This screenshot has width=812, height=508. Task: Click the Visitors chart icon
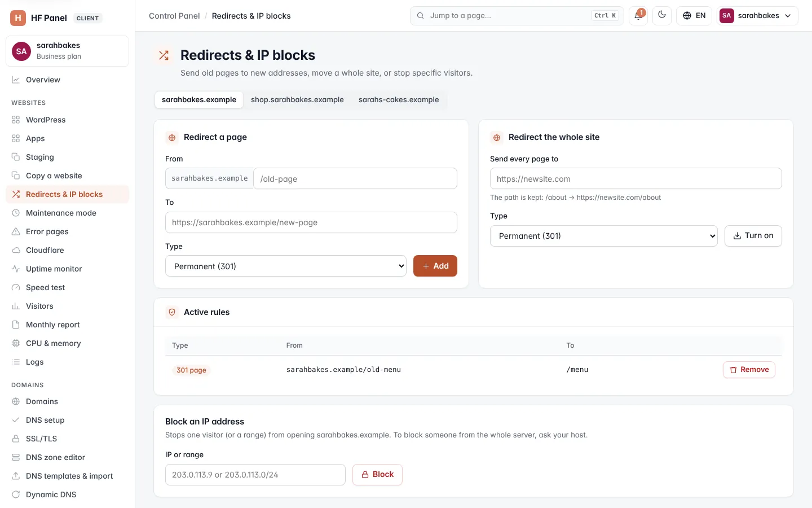pyautogui.click(x=16, y=306)
